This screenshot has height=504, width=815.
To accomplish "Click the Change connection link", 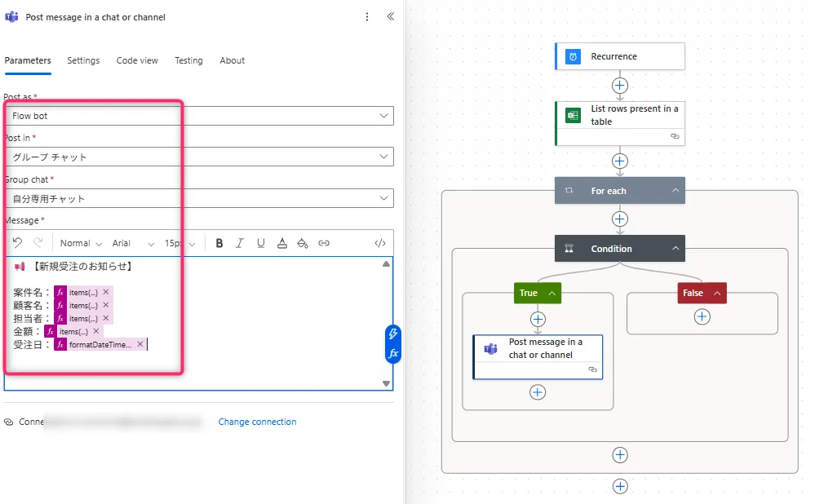I will point(257,422).
